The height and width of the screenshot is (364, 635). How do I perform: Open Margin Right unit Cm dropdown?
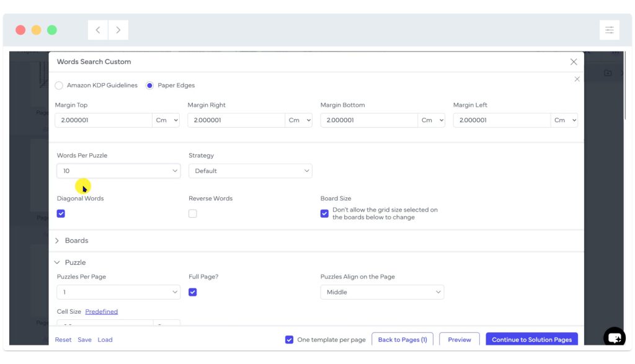[298, 120]
